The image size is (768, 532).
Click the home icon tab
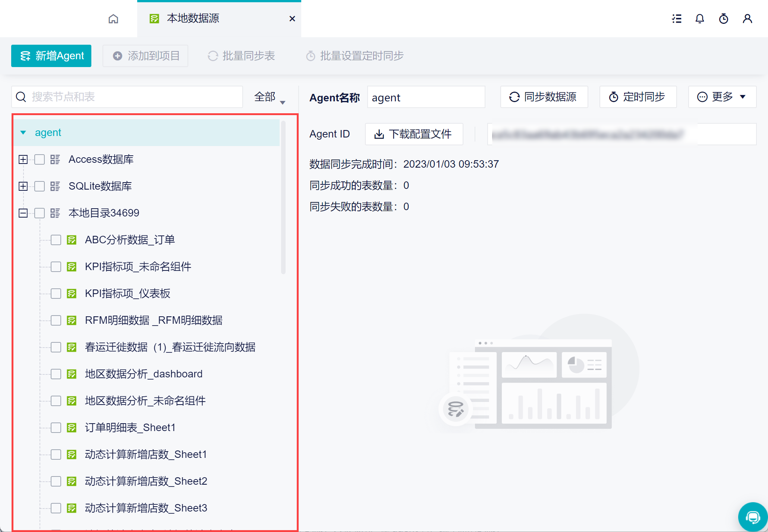(x=113, y=19)
